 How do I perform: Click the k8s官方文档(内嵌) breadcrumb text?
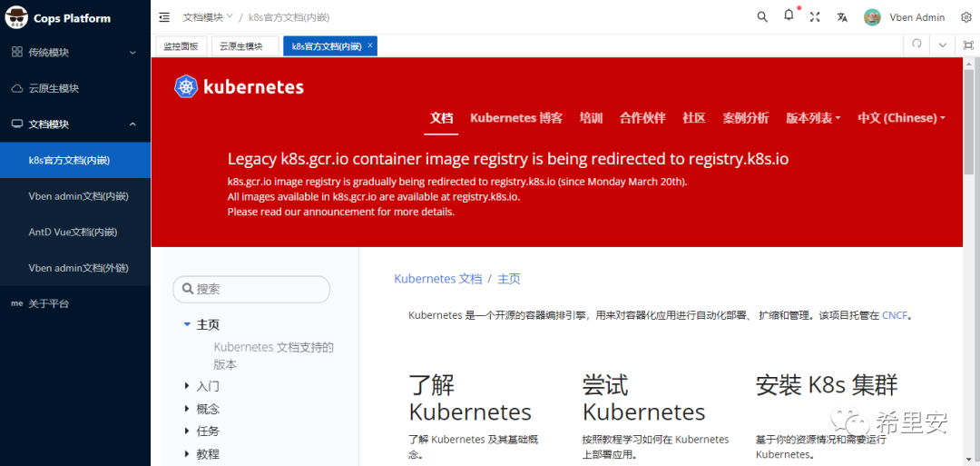coord(289,17)
